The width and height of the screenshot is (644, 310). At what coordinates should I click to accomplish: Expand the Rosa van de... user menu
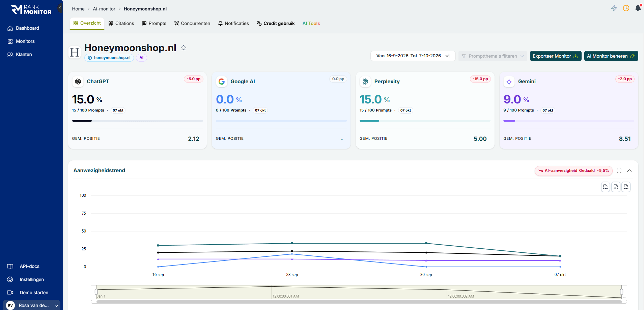(32, 305)
